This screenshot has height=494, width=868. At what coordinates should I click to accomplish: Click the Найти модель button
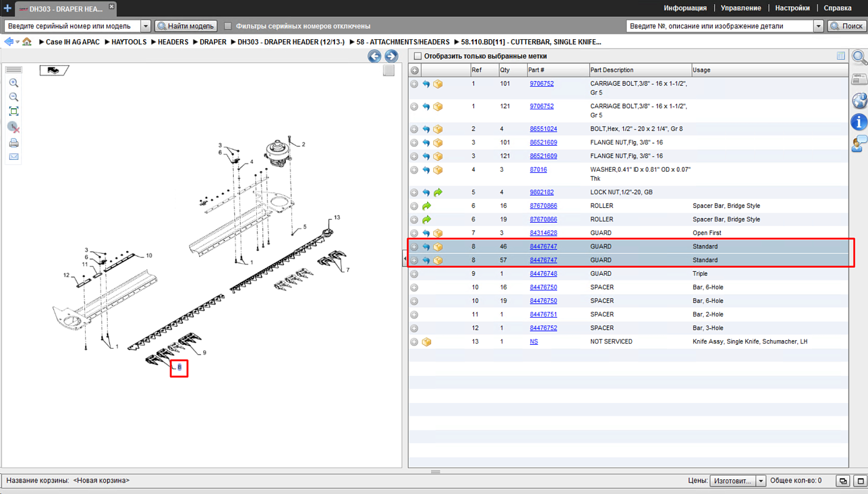tap(186, 26)
